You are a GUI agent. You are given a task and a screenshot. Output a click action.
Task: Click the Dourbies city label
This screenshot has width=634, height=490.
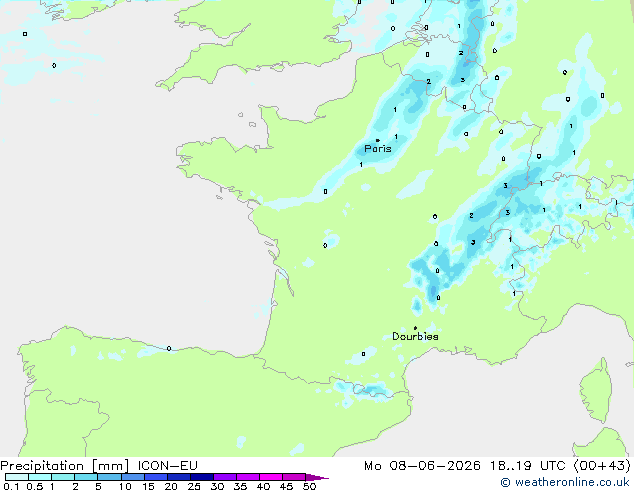[x=415, y=336]
